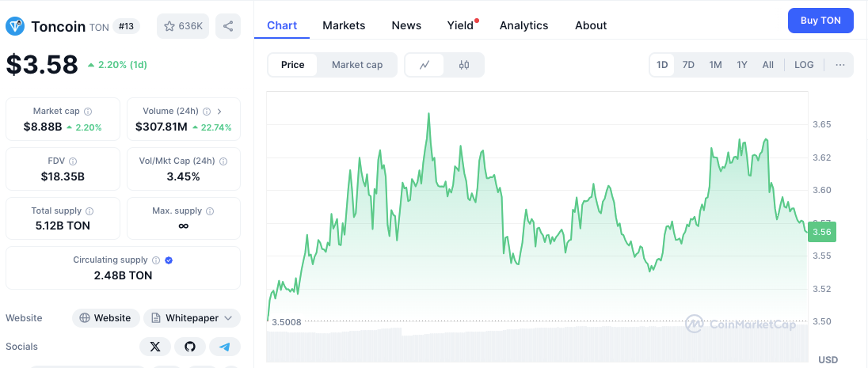Open the Website link
This screenshot has height=368, width=868.
coord(106,317)
